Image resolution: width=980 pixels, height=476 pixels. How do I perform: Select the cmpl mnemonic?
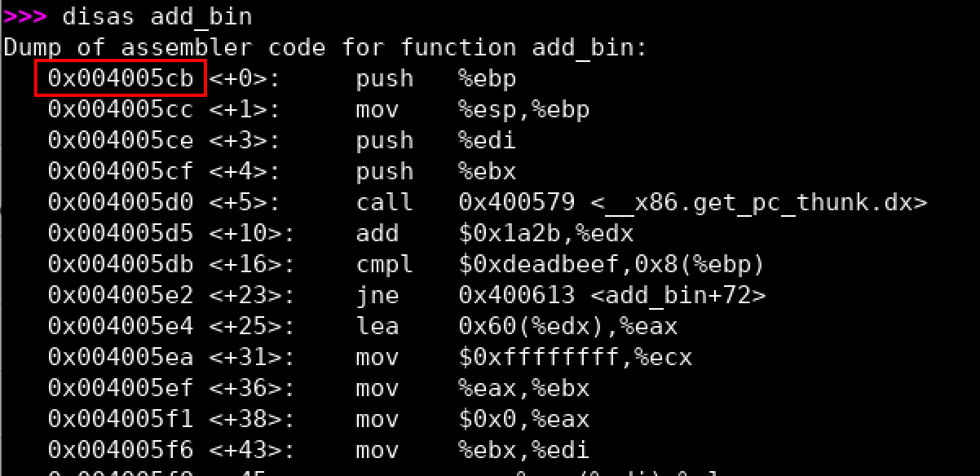[384, 264]
